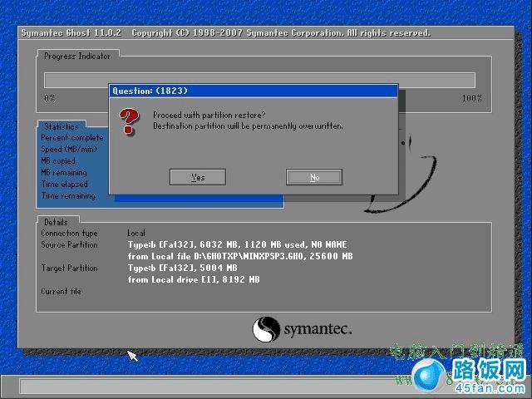Select the 'Target Partition' label
This screenshot has height=399, width=532.
(x=69, y=268)
